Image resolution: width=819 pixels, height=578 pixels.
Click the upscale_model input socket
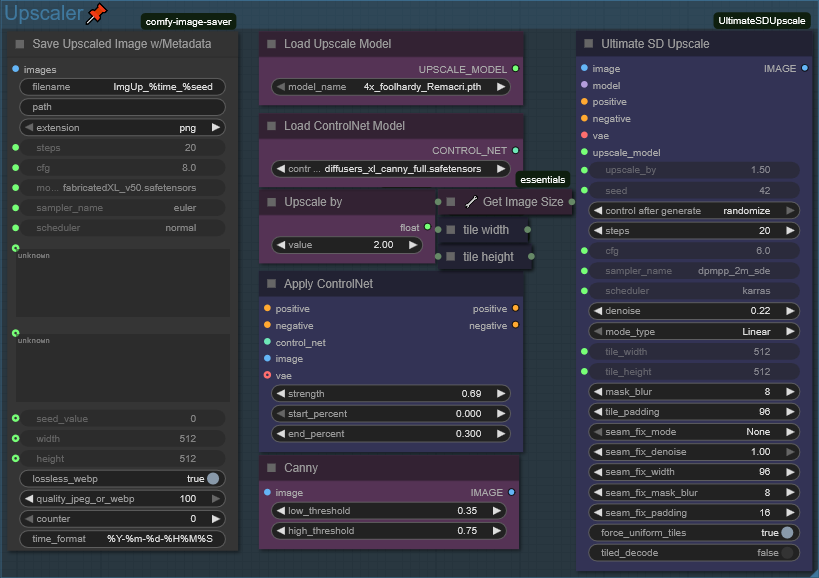pyautogui.click(x=584, y=152)
